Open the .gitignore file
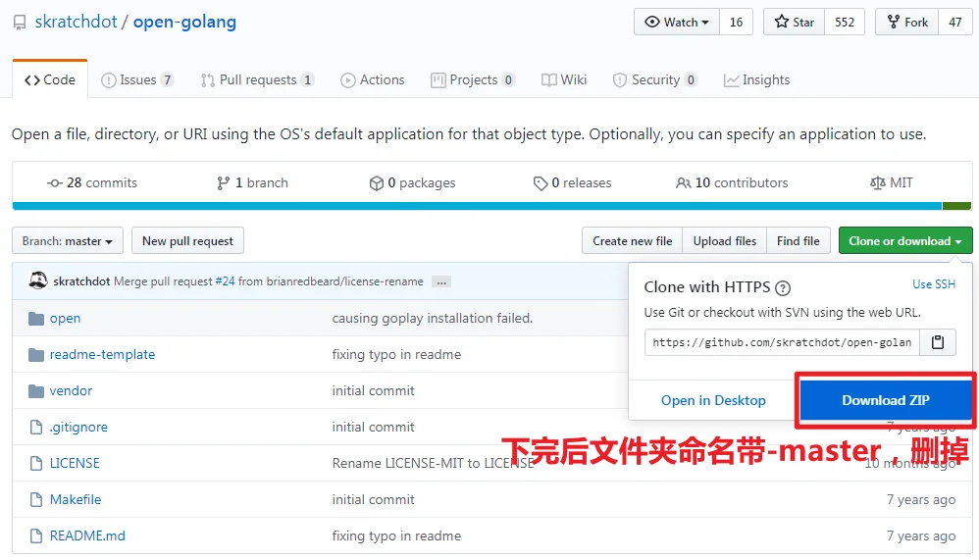The image size is (979, 560). [78, 427]
